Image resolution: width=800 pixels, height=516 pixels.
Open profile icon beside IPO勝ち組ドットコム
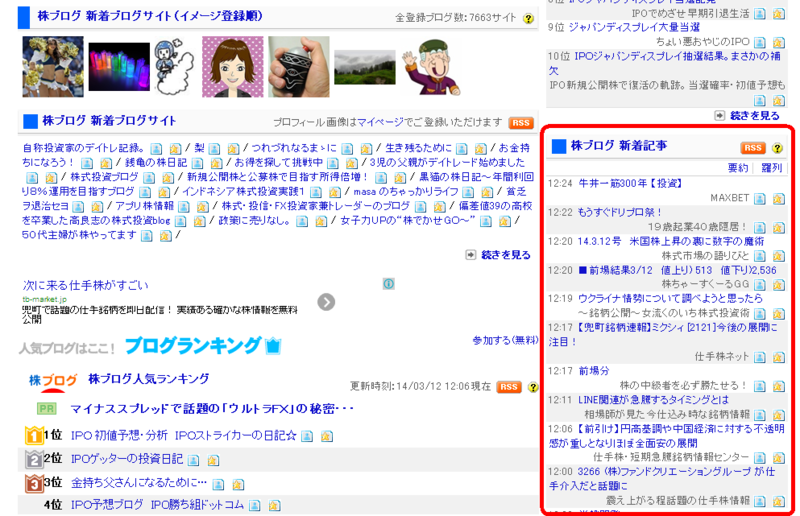click(254, 506)
